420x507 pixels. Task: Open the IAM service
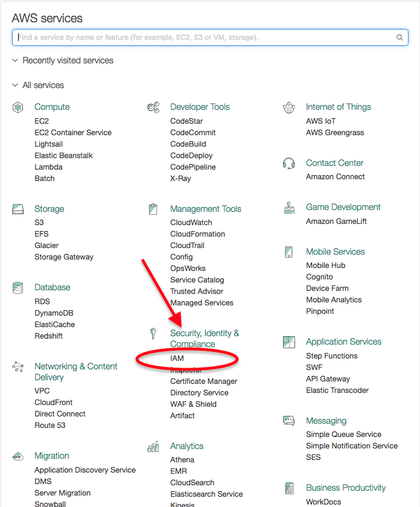coord(177,359)
